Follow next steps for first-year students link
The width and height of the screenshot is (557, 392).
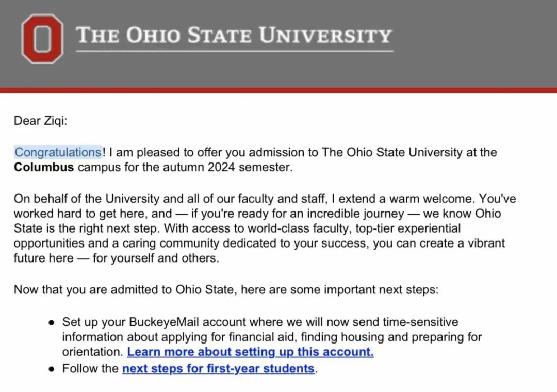pos(219,369)
